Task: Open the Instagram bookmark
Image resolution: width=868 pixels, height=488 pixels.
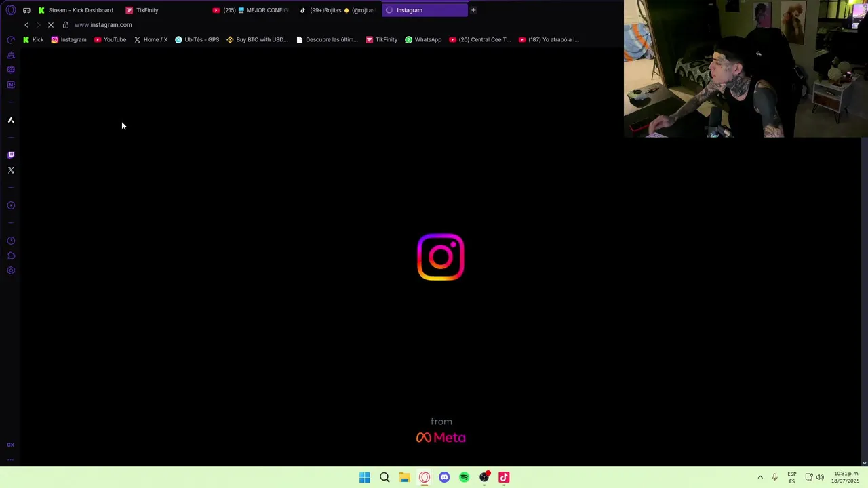Action: (x=68, y=39)
